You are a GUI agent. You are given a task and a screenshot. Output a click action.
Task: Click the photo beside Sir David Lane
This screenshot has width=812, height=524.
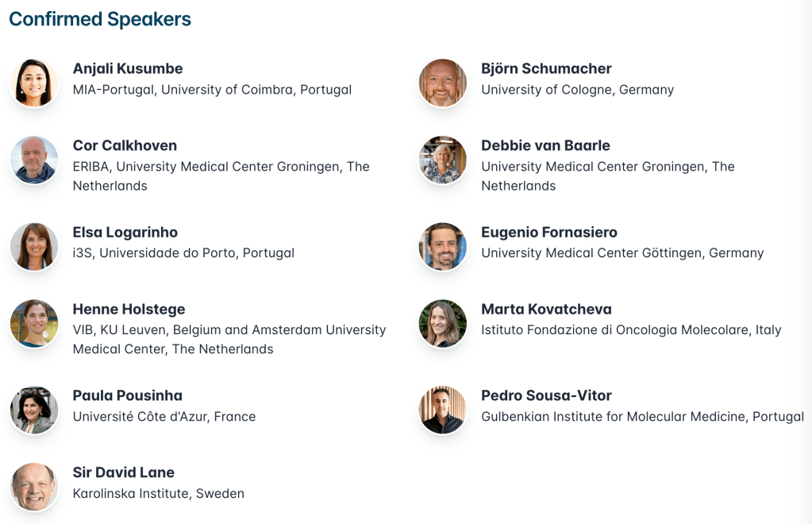coord(34,487)
